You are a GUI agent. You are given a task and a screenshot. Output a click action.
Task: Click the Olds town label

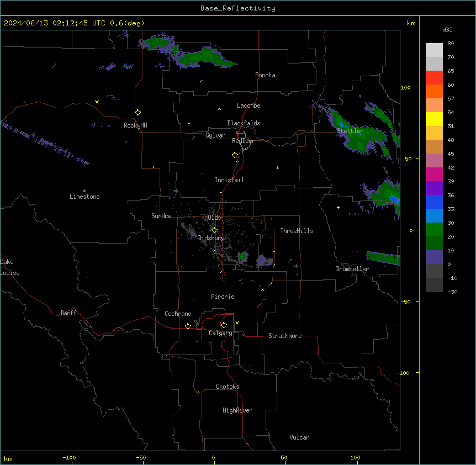coord(214,218)
